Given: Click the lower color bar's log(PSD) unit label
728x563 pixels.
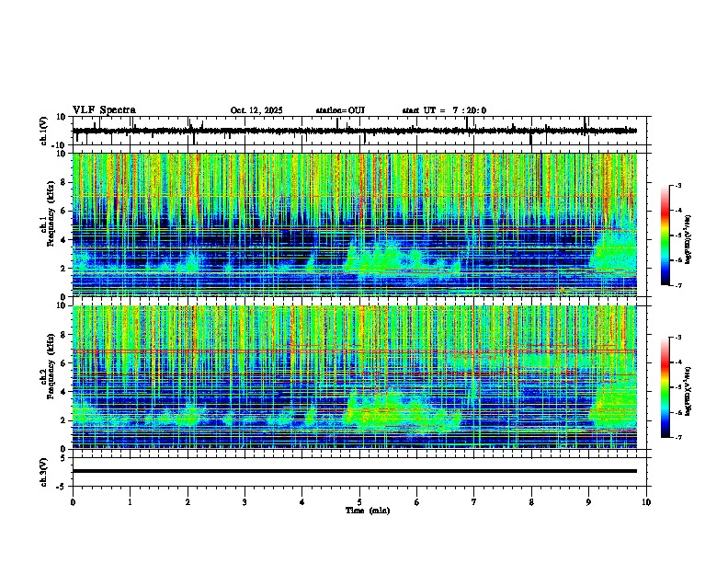Looking at the screenshot, I should [688, 392].
